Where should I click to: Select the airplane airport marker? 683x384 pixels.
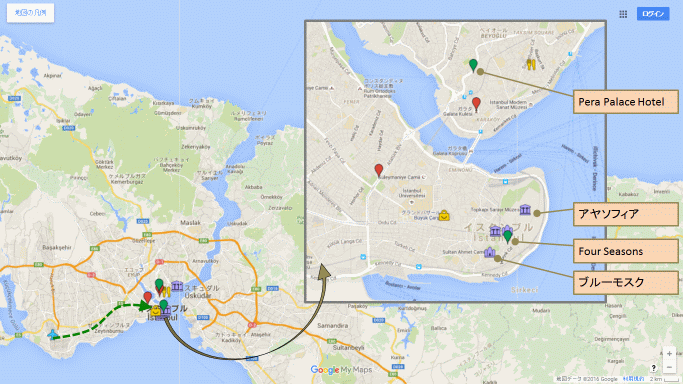[x=52, y=335]
